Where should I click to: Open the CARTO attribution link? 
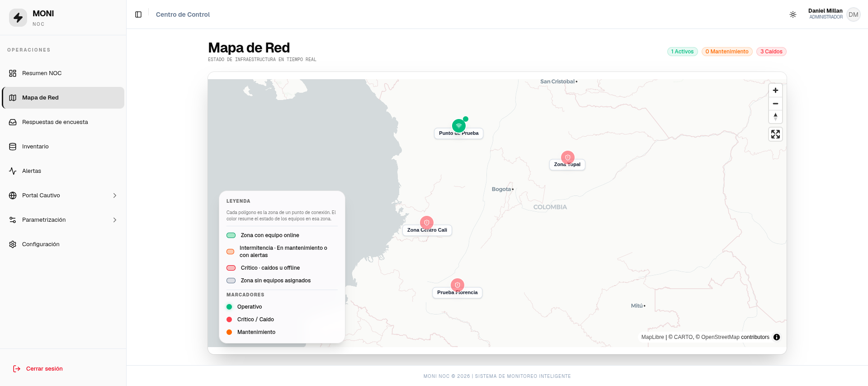coord(684,337)
